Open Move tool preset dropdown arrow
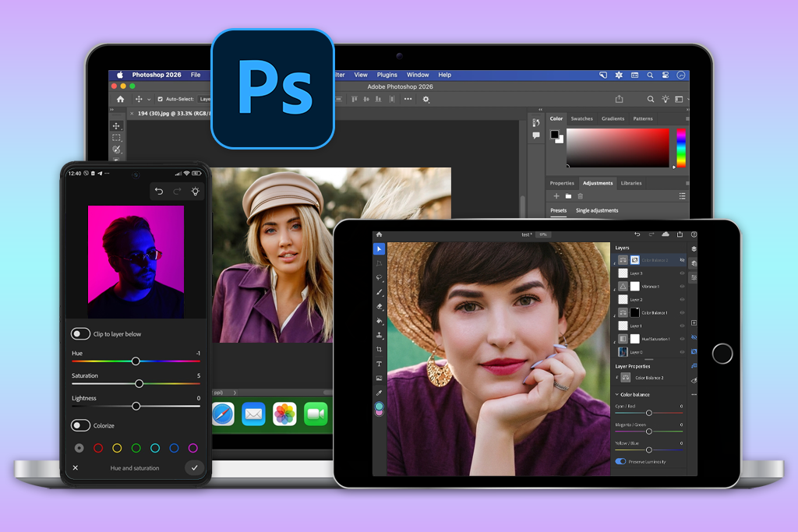This screenshot has width=798, height=532. pyautogui.click(x=149, y=99)
